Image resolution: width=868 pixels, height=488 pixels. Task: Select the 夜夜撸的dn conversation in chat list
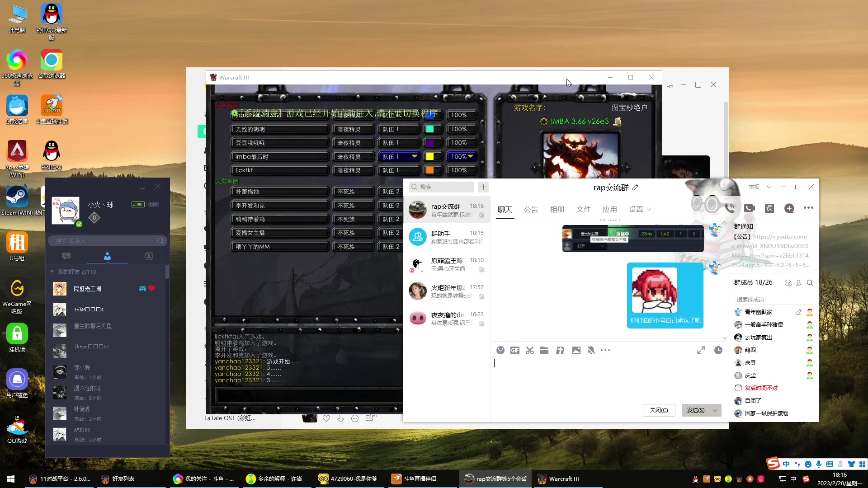[x=447, y=319]
